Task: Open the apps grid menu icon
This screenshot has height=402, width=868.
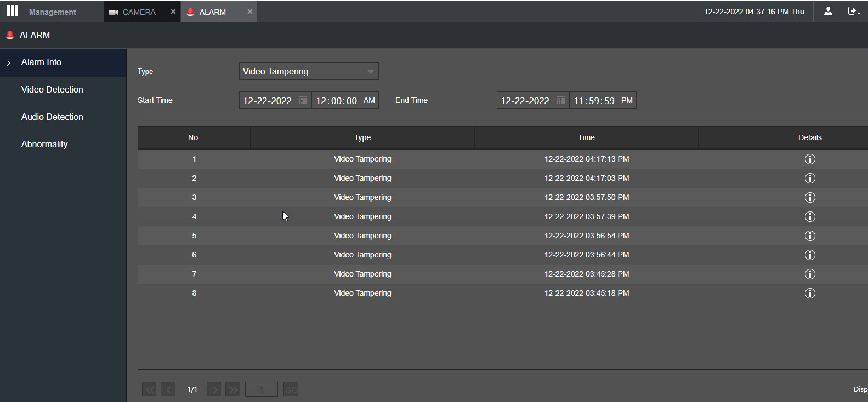Action: point(13,11)
